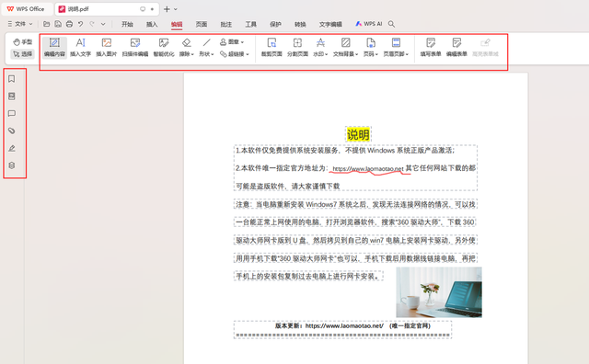Click the 编辑表单 (Edit Form) tool
589x364 pixels.
456,47
